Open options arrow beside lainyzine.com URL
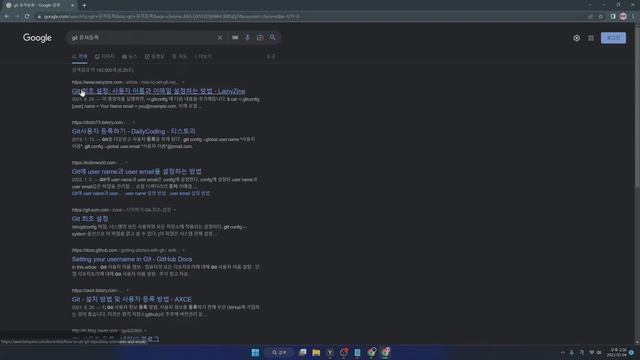The width and height of the screenshot is (640, 360). 183,82
